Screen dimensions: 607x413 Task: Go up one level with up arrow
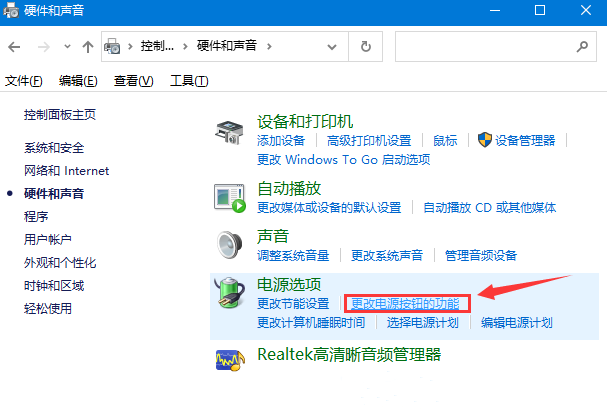point(88,47)
